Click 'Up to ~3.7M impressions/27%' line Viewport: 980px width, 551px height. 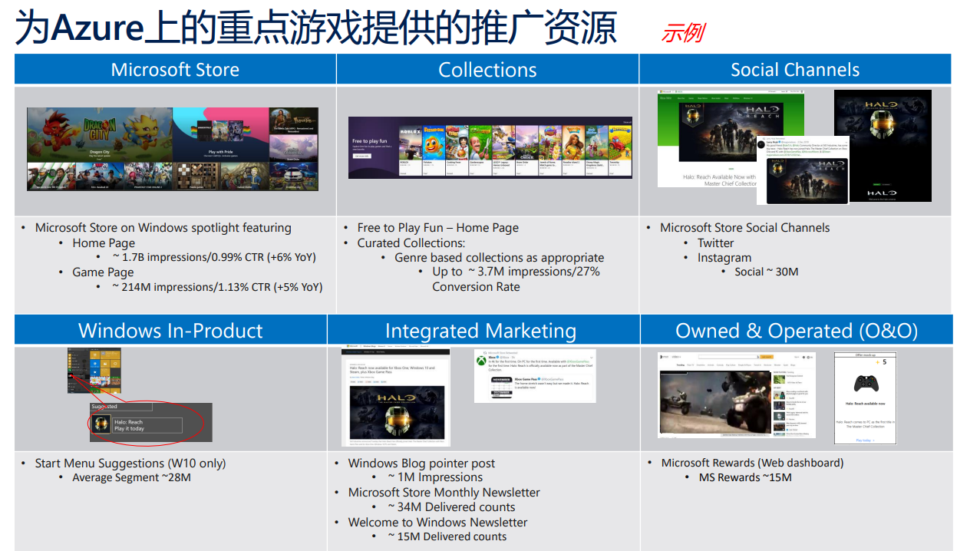tap(516, 271)
